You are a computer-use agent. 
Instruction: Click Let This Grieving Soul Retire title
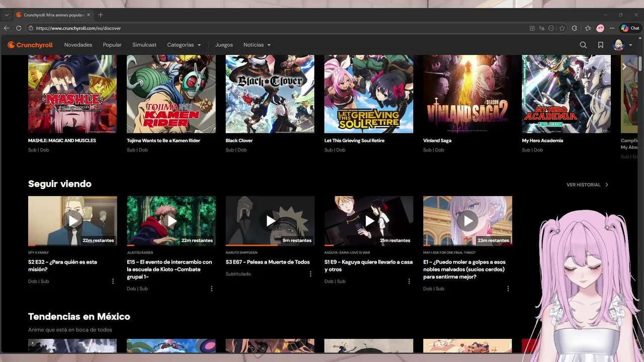pyautogui.click(x=354, y=140)
